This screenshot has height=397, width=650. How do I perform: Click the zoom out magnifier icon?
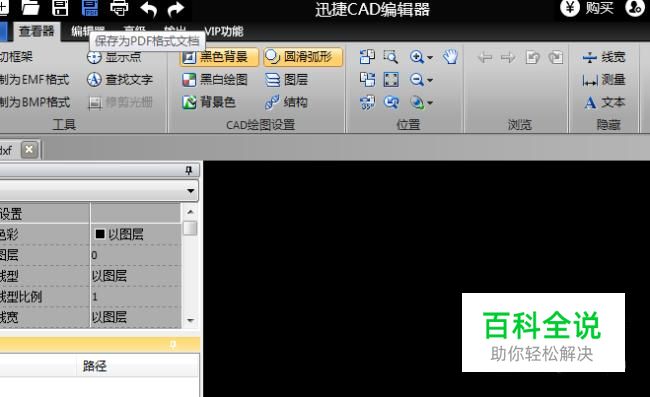[416, 80]
